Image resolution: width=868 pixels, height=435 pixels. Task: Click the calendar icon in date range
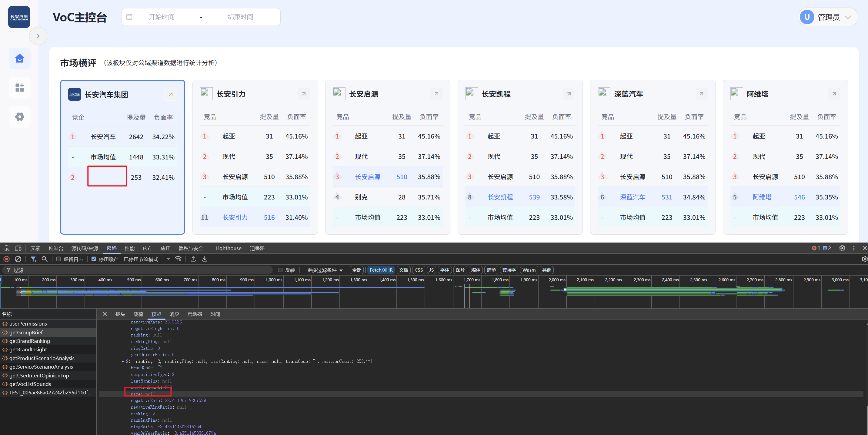[129, 17]
